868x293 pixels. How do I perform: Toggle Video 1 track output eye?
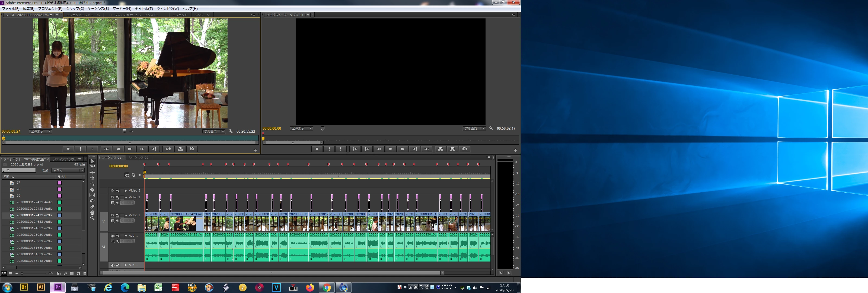[x=112, y=215]
